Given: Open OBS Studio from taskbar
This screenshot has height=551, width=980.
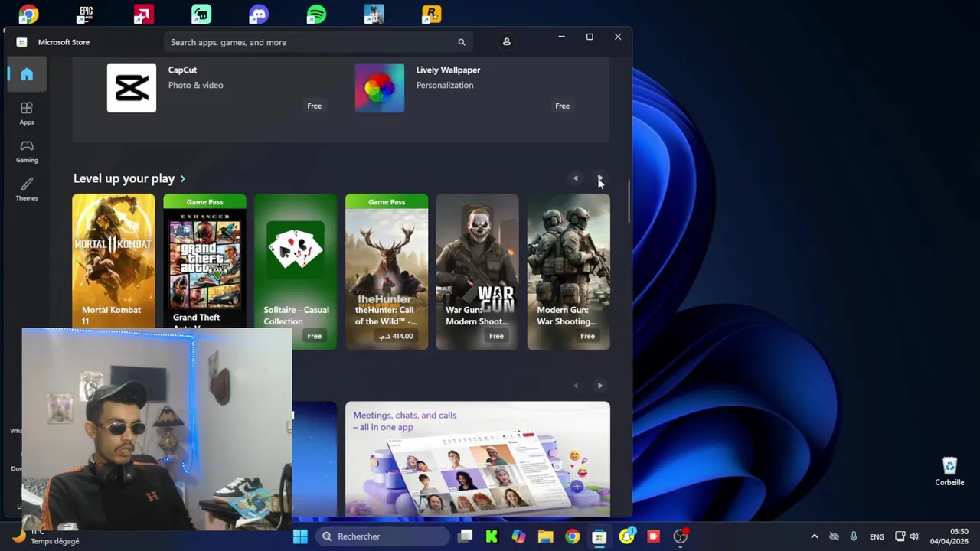Looking at the screenshot, I should click(680, 536).
